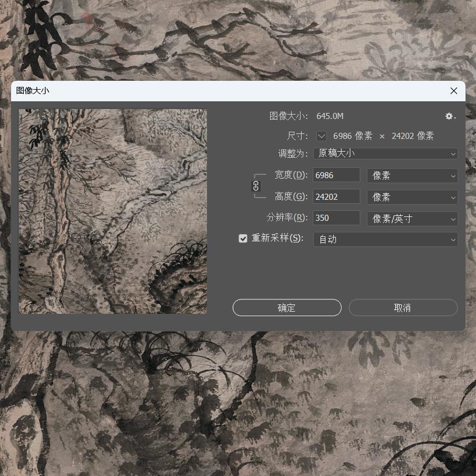The width and height of the screenshot is (476, 476).
Task: Click the 重新采样(S): label
Action: 277,238
